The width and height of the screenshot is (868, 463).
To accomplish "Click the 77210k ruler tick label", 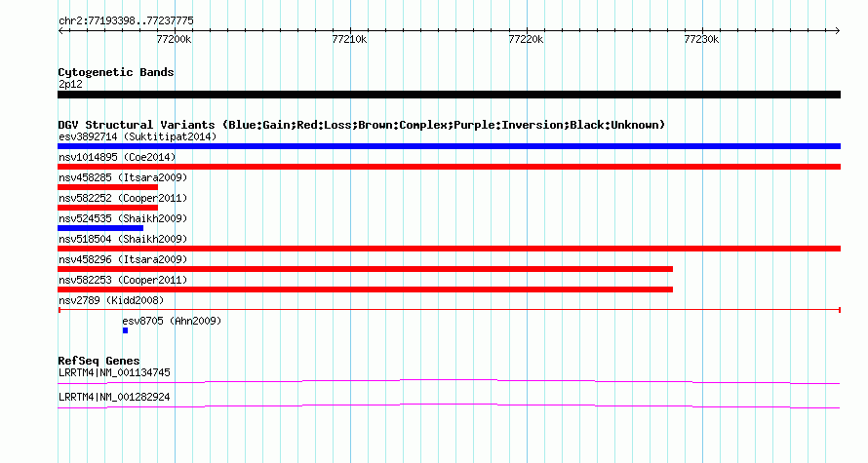I will 349,39.
